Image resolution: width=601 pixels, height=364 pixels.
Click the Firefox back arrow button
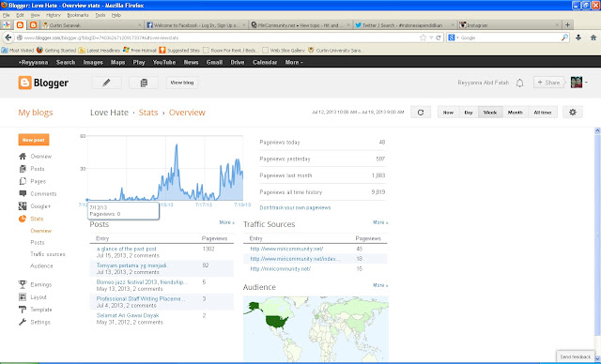coord(8,38)
